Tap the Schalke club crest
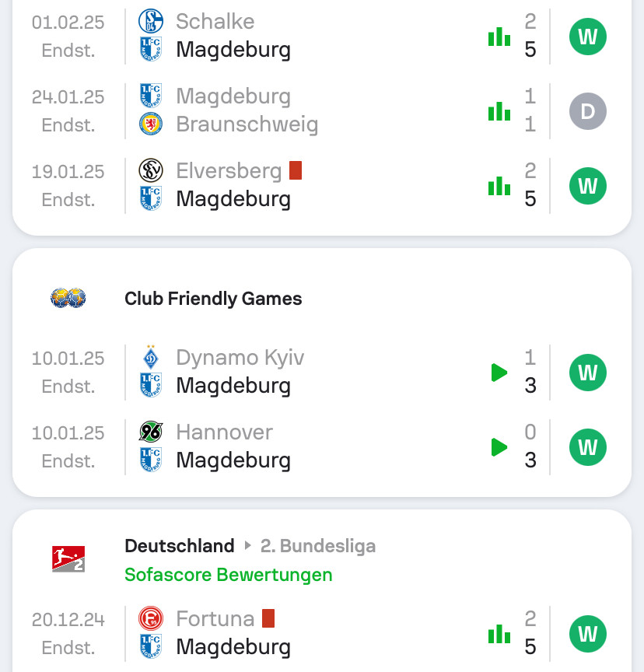 pyautogui.click(x=151, y=22)
